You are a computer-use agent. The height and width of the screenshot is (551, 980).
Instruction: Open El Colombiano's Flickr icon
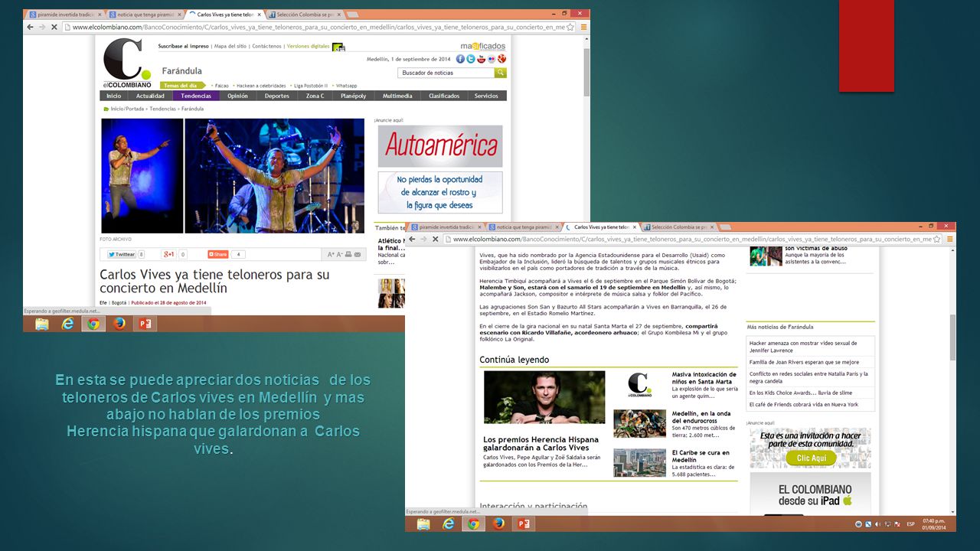492,59
